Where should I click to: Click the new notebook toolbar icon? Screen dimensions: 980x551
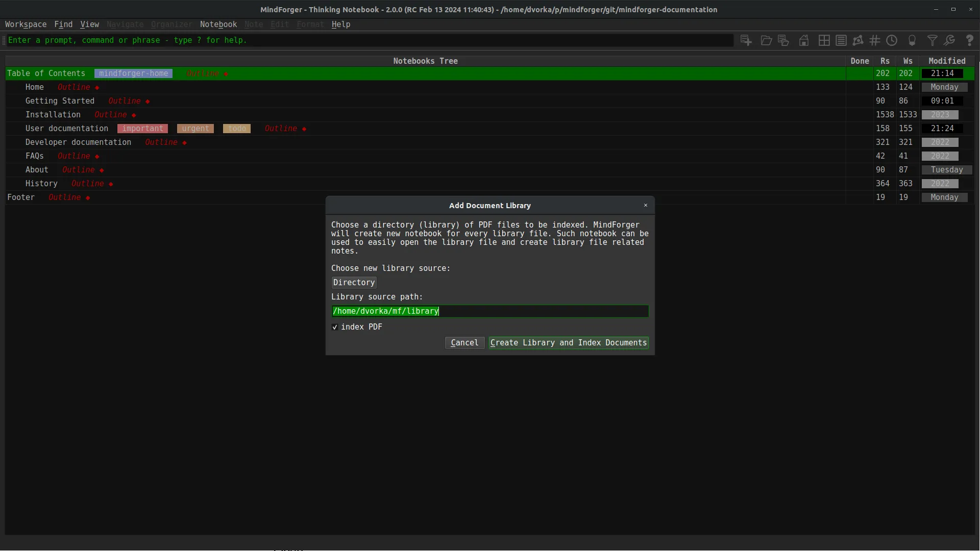click(746, 40)
